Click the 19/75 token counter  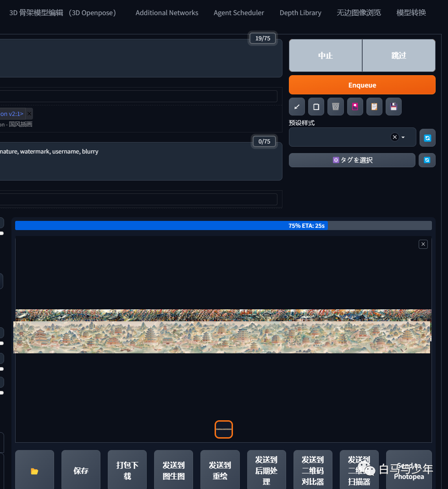tap(263, 38)
